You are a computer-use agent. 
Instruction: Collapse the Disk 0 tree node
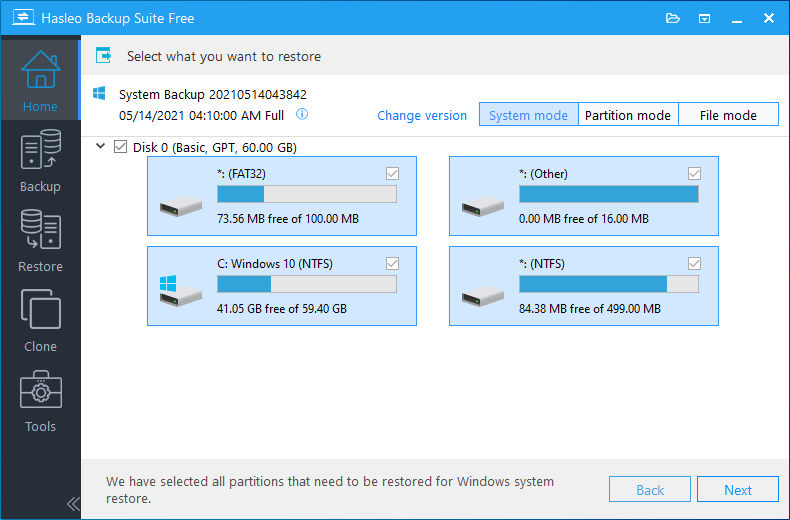100,147
